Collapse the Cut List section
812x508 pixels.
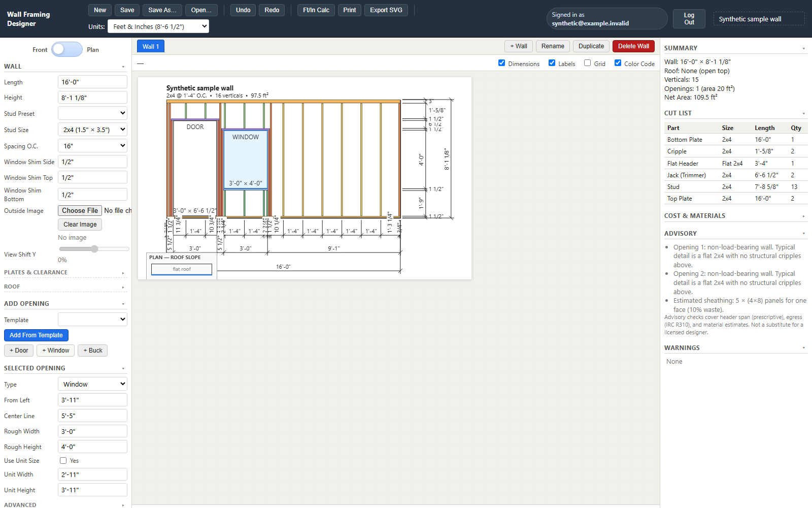coord(735,113)
